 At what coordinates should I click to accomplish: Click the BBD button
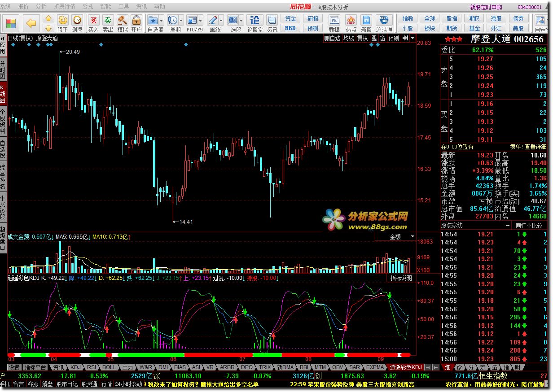tap(290, 28)
